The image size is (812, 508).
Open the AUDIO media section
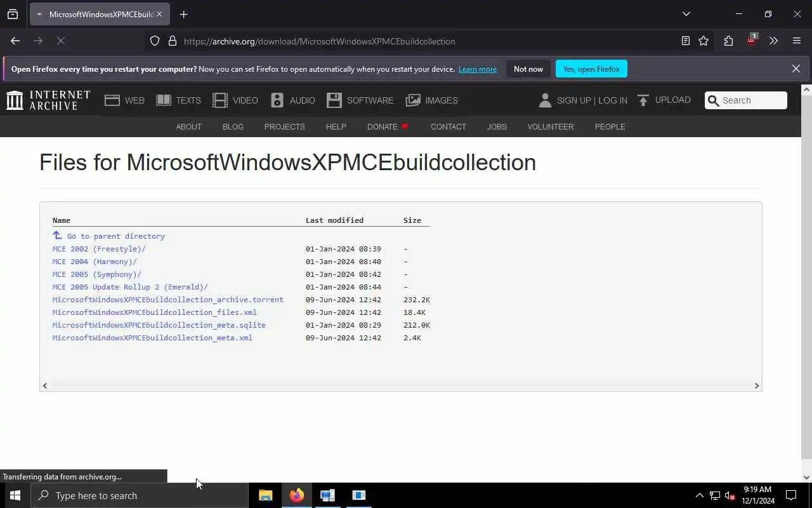pos(292,100)
